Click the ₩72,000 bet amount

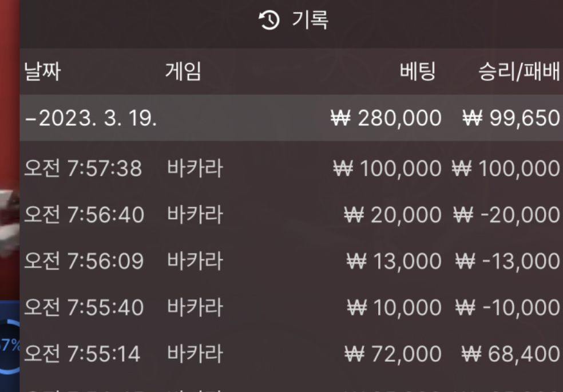pyautogui.click(x=393, y=354)
